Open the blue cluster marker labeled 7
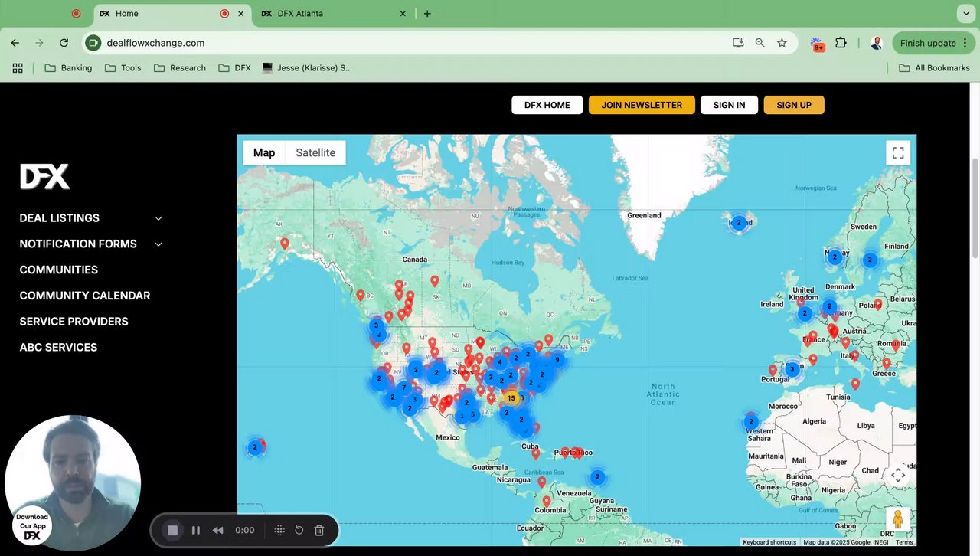The width and height of the screenshot is (980, 556). (403, 388)
